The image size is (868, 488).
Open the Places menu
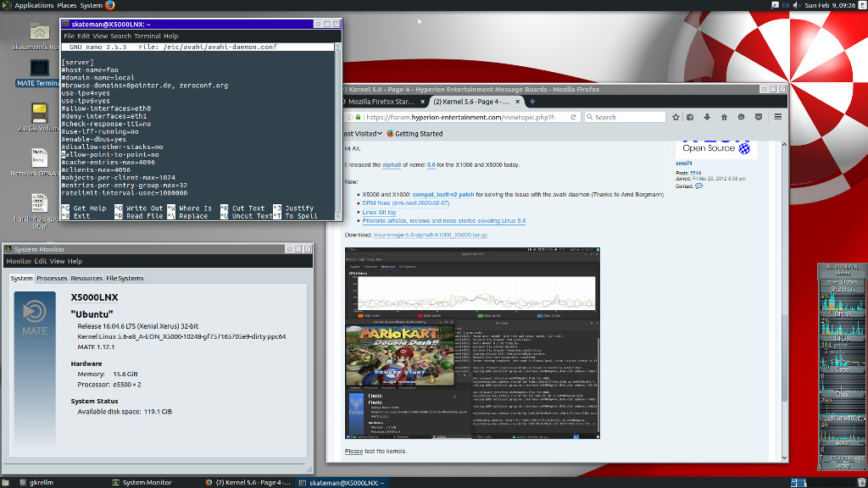[x=67, y=5]
